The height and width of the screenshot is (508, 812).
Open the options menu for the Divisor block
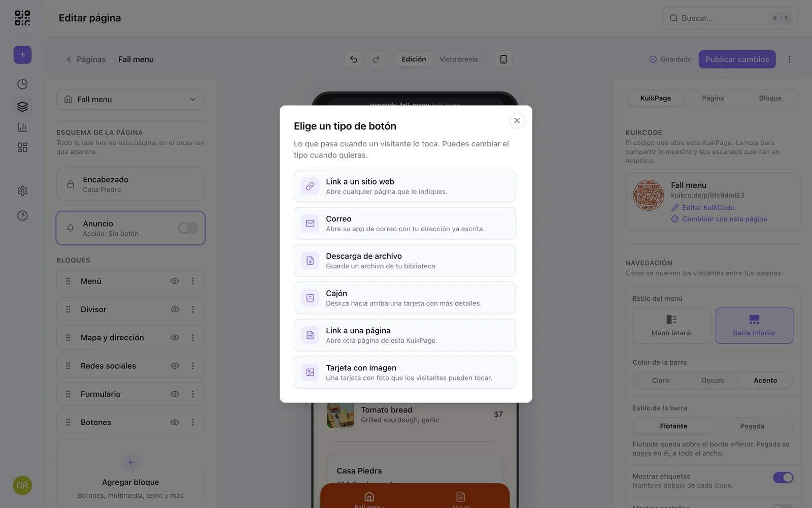[193, 309]
